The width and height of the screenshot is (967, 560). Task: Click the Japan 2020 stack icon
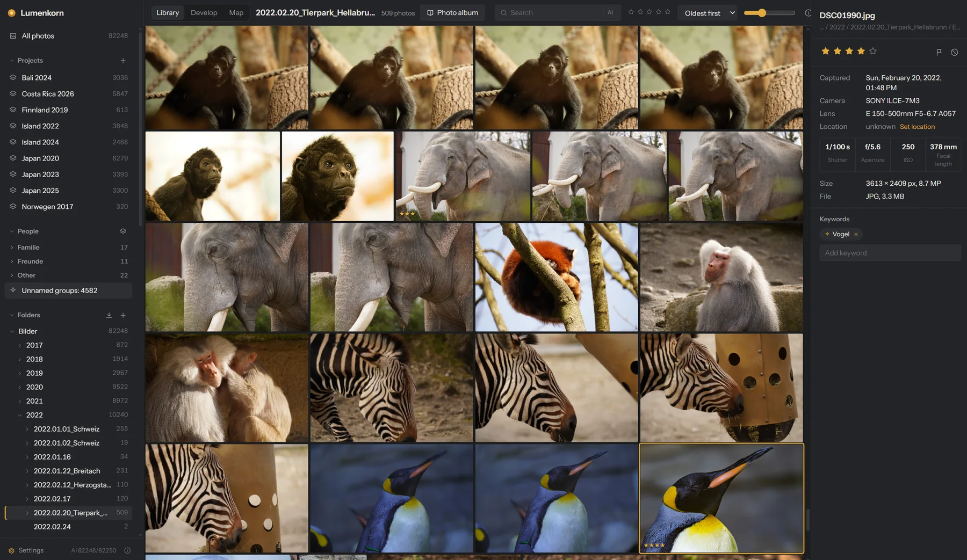(13, 158)
